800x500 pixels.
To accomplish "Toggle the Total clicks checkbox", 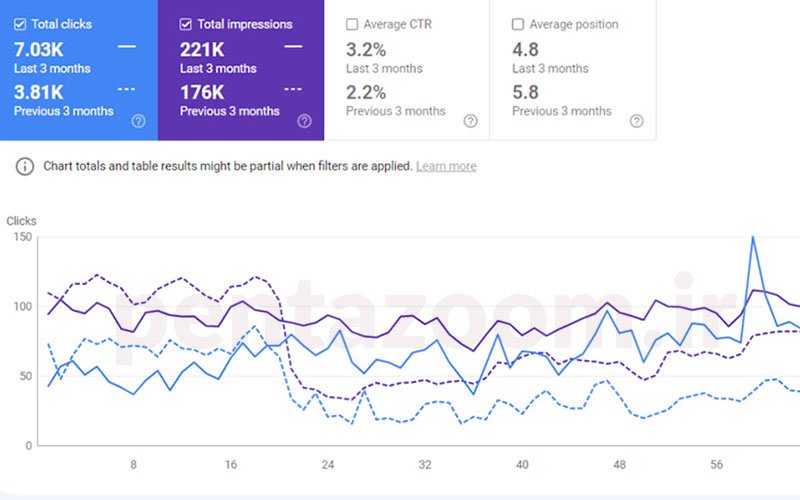I will (20, 24).
